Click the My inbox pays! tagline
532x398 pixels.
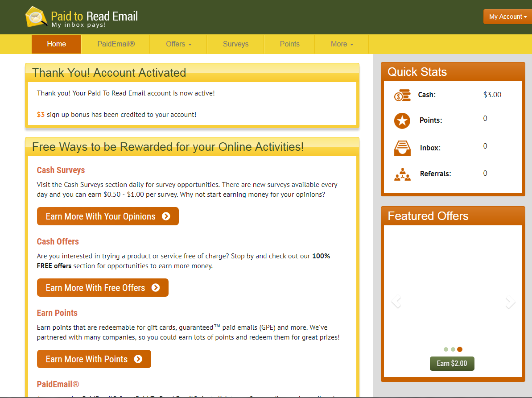click(x=79, y=25)
